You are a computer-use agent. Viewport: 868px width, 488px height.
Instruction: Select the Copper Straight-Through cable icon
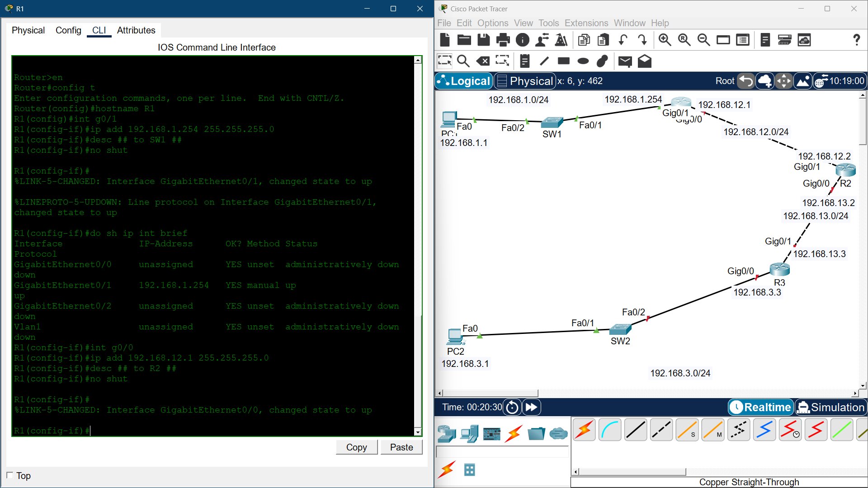point(635,430)
